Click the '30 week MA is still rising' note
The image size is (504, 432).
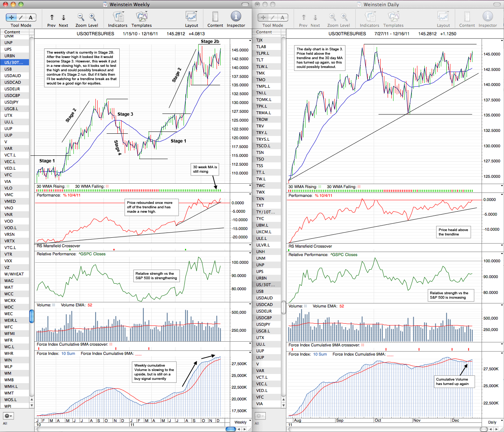click(205, 169)
